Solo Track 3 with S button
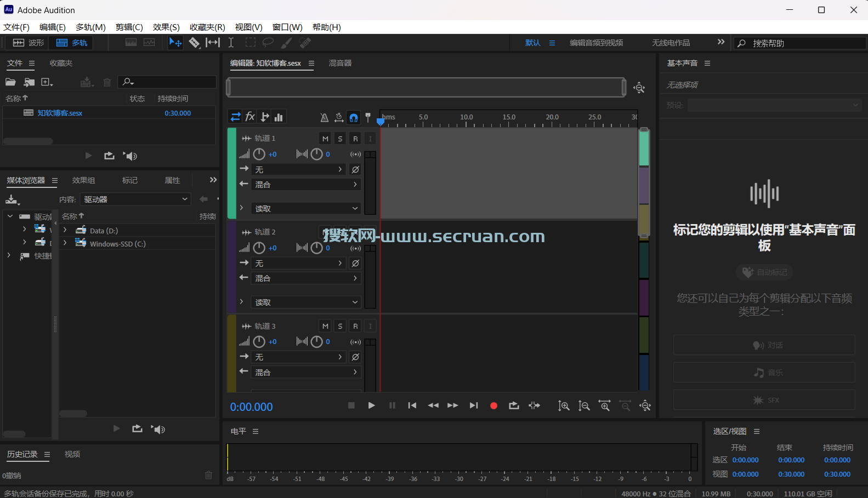868x498 pixels. [x=340, y=326]
